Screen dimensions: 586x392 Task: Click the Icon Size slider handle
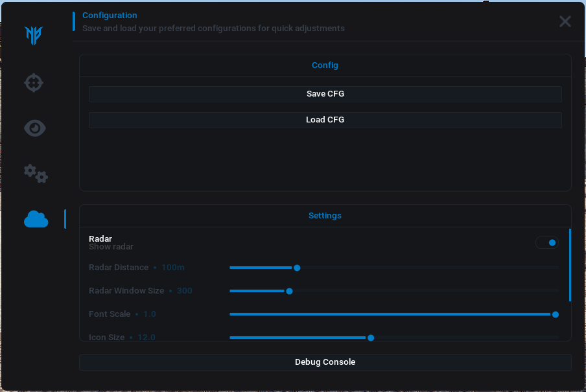tap(371, 338)
